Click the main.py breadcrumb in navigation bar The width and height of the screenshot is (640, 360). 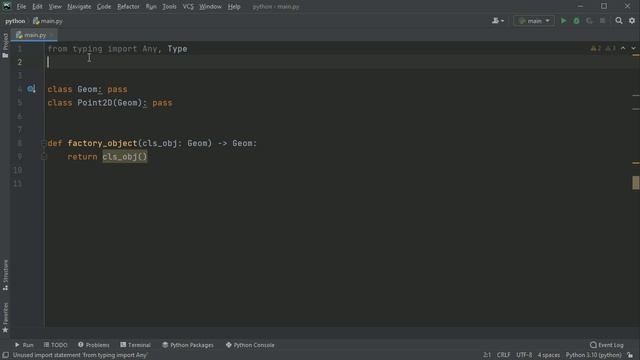48,21
